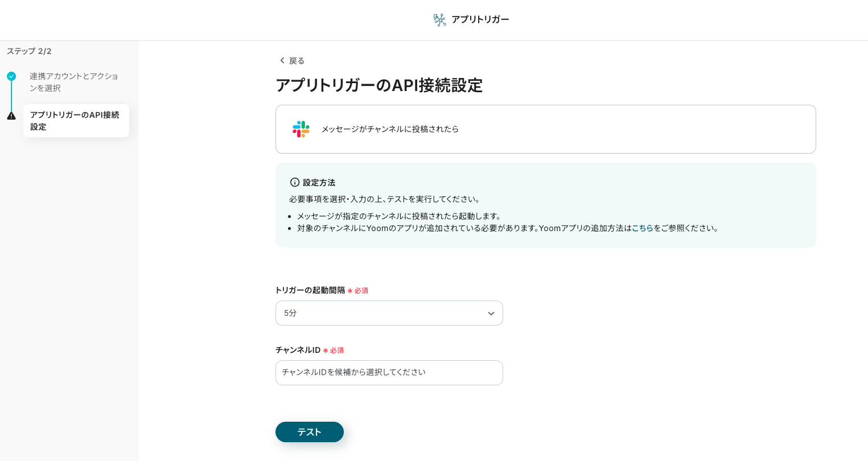Click the Slack logo icon

(x=301, y=129)
